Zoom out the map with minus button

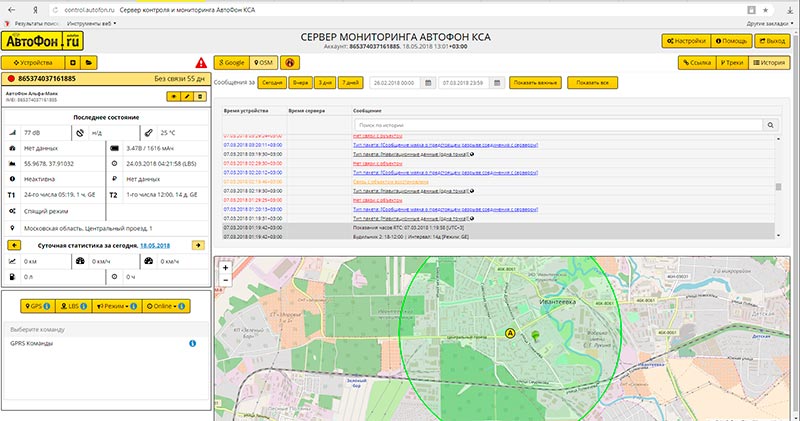pos(226,280)
